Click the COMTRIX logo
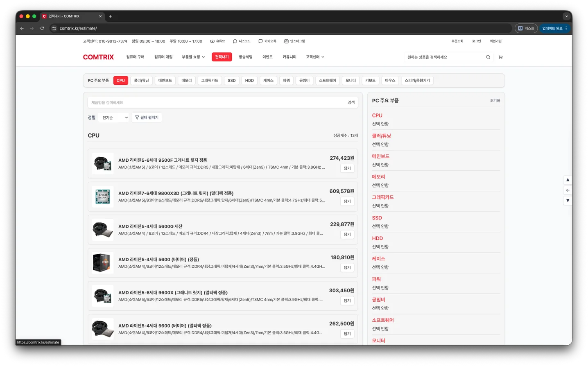Viewport: 588px width, 366px height. [98, 57]
